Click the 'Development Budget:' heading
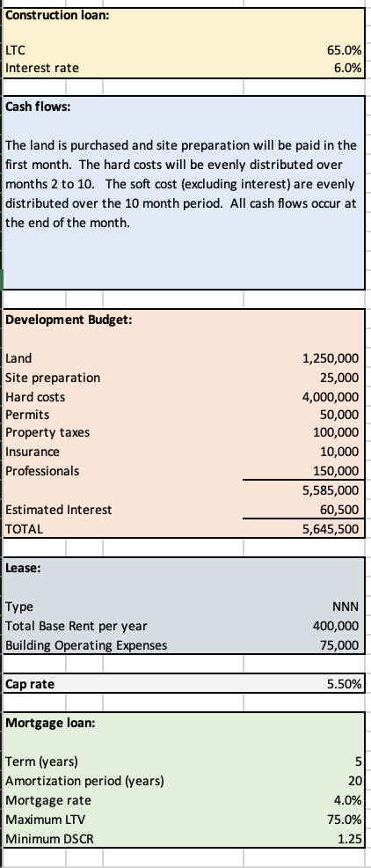371x868 pixels. pyautogui.click(x=69, y=320)
